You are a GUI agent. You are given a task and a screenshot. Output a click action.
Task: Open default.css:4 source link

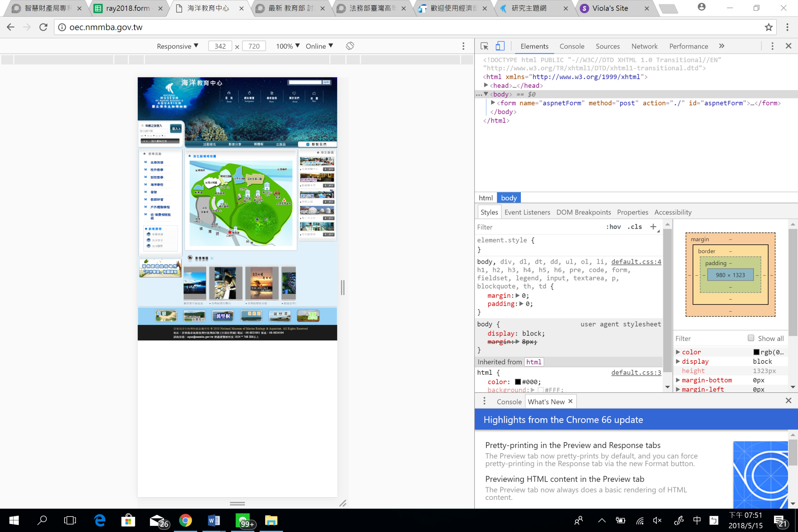click(636, 262)
